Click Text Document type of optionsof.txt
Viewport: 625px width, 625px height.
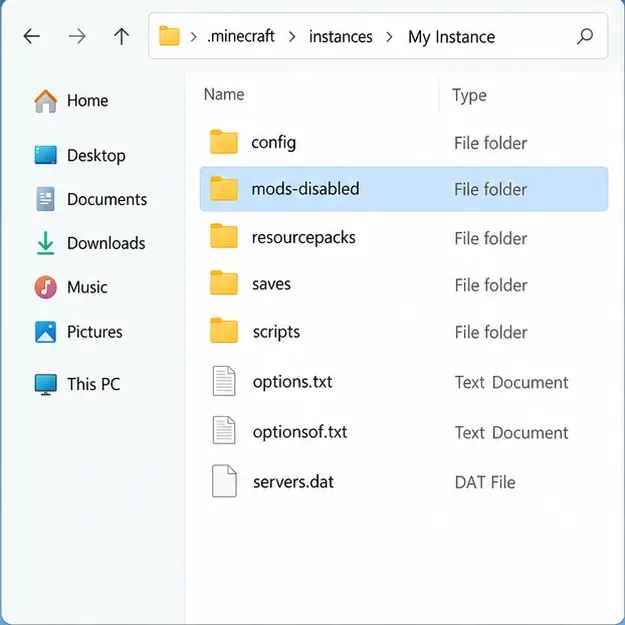tap(511, 433)
